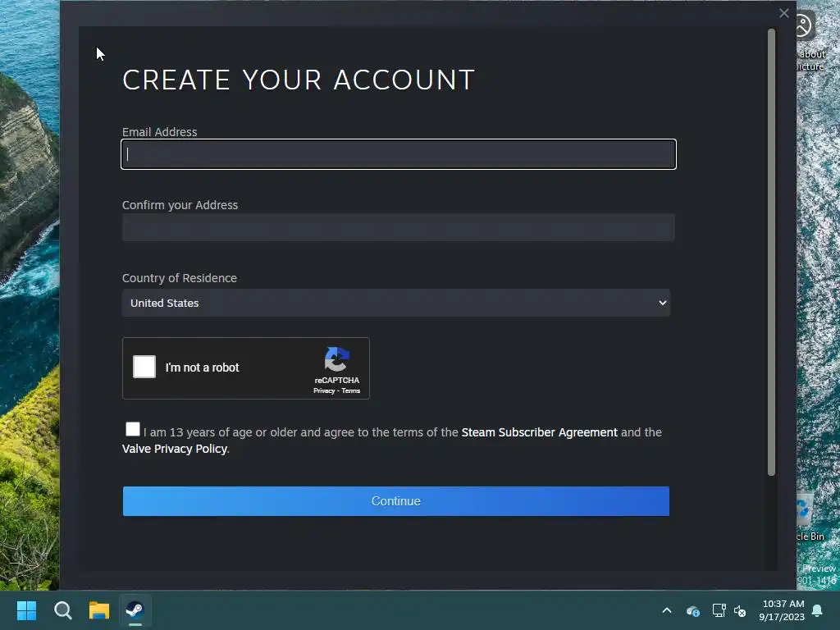Open the Steam Subscriber Agreement link
840x630 pixels.
[540, 432]
